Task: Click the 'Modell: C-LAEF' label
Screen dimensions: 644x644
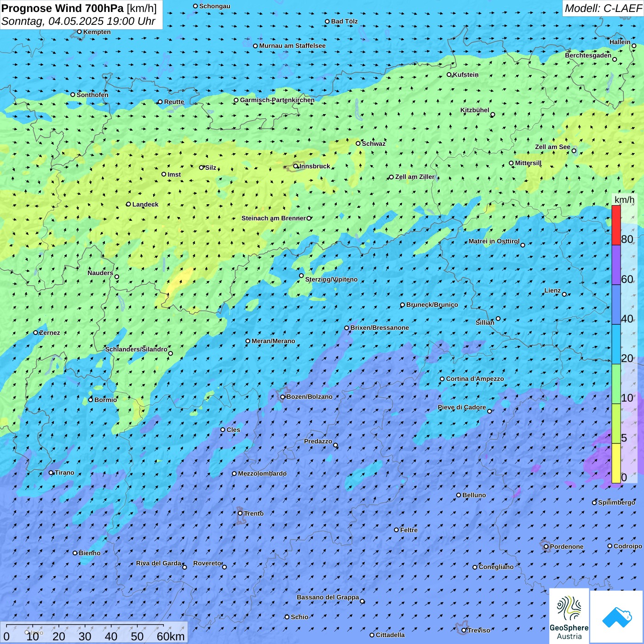Action: pyautogui.click(x=603, y=8)
